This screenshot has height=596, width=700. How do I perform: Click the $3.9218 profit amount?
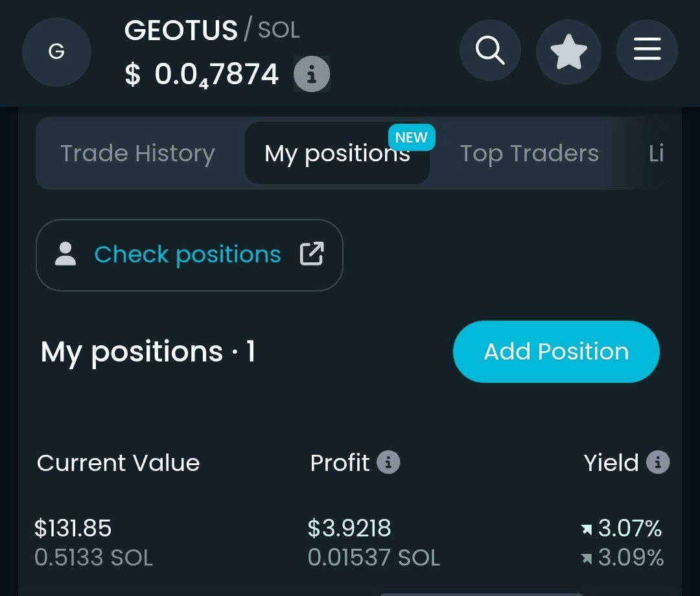pyautogui.click(x=349, y=528)
